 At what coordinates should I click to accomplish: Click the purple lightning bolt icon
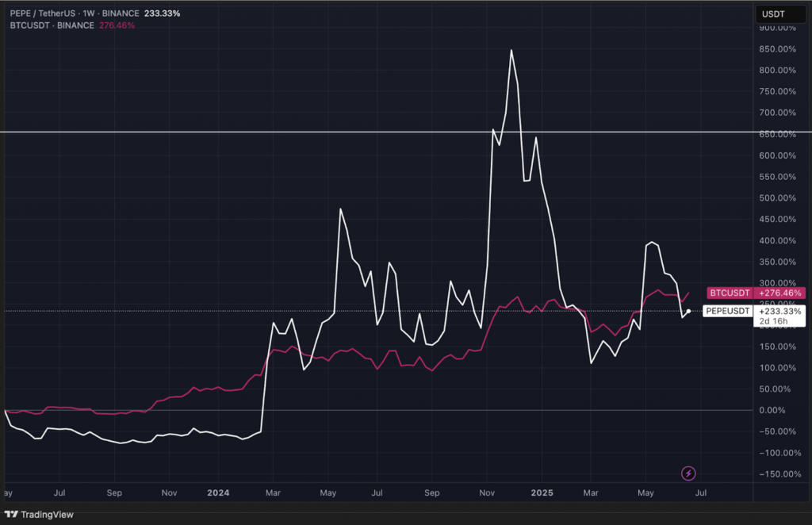click(x=688, y=473)
